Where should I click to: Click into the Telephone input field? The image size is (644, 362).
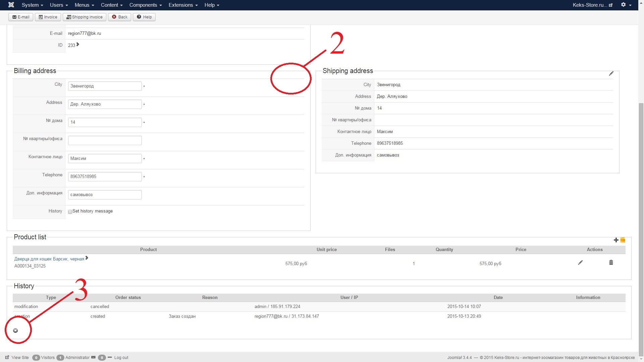coord(105,177)
